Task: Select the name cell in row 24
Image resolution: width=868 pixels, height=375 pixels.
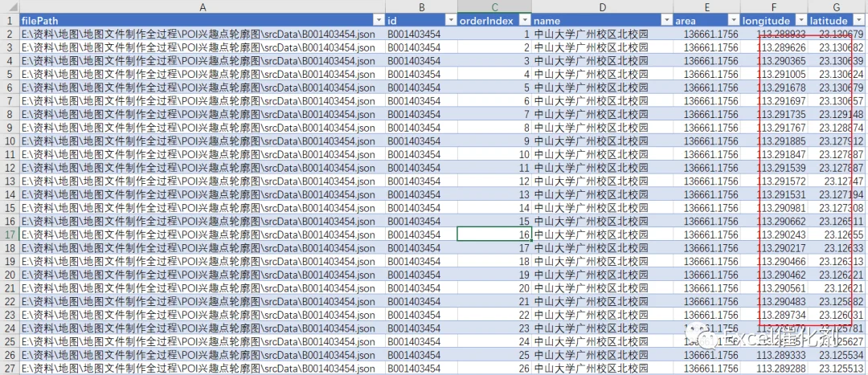Action: 602,328
